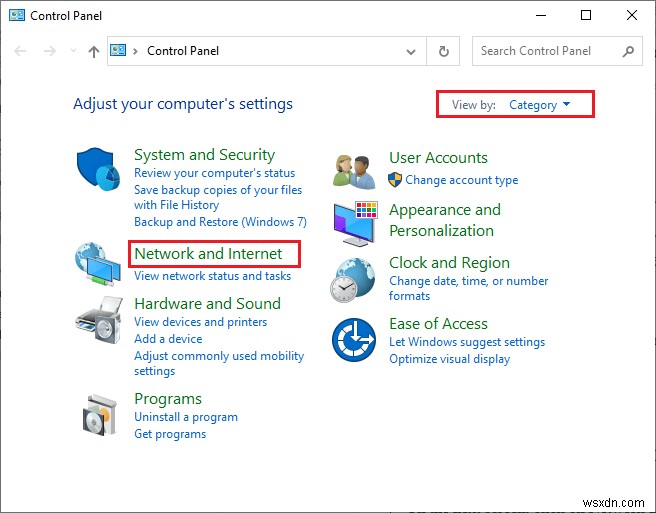Click View network status and tasks

[213, 276]
